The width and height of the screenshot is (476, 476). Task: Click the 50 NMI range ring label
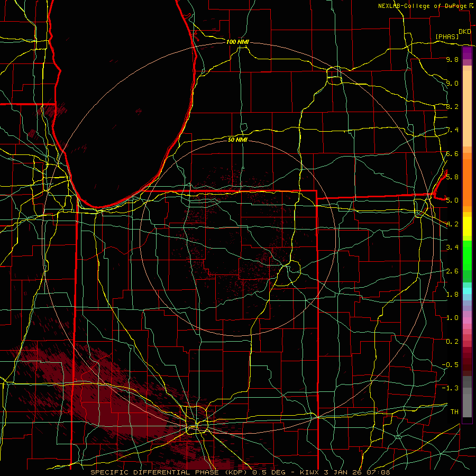pos(237,140)
